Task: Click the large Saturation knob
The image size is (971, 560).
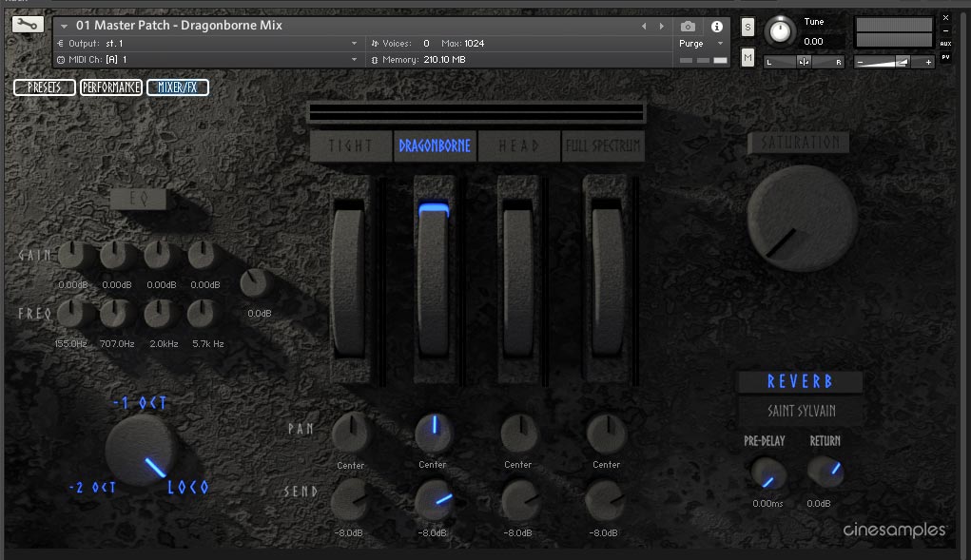Action: pos(802,217)
